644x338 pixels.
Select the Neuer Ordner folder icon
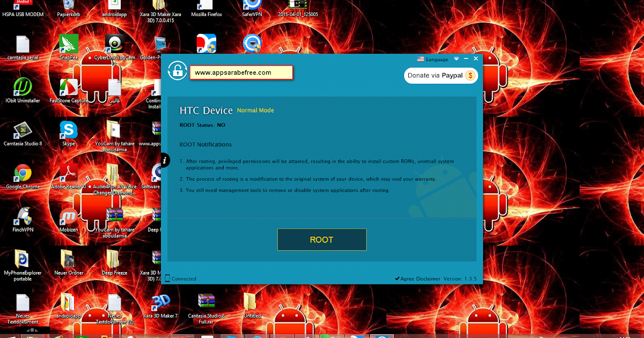click(x=69, y=263)
